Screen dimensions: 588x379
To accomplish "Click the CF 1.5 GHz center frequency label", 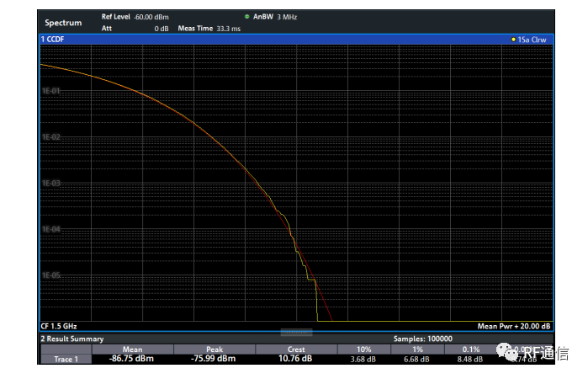I will coord(59,326).
